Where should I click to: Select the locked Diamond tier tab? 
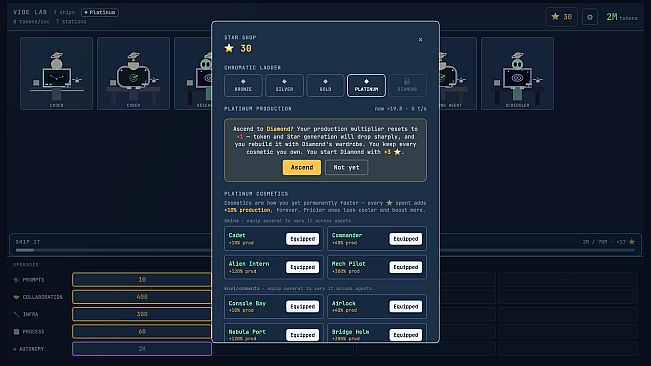[407, 85]
